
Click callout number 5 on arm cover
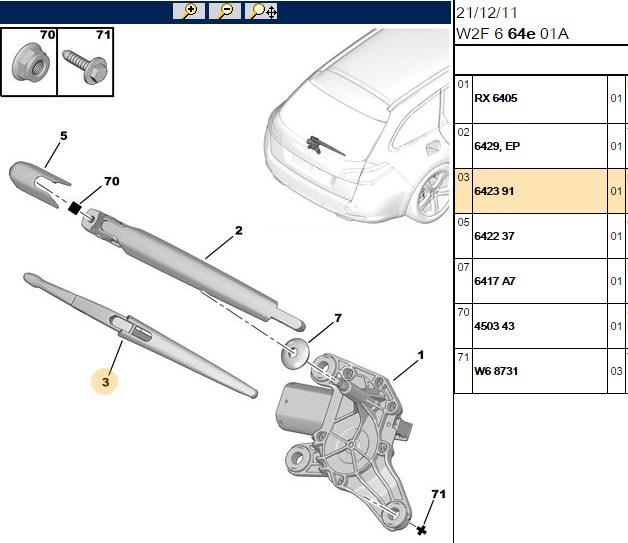pos(63,136)
